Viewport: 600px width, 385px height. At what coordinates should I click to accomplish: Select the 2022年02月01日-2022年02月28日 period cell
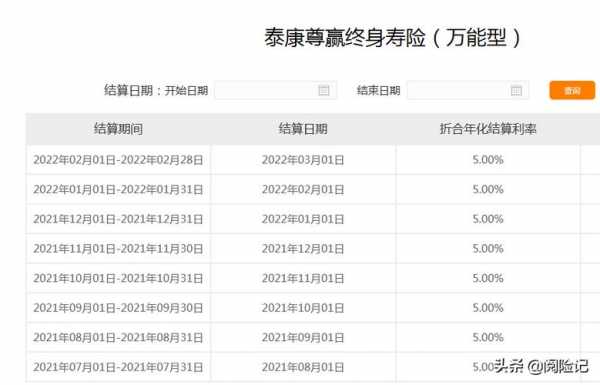[x=118, y=160]
